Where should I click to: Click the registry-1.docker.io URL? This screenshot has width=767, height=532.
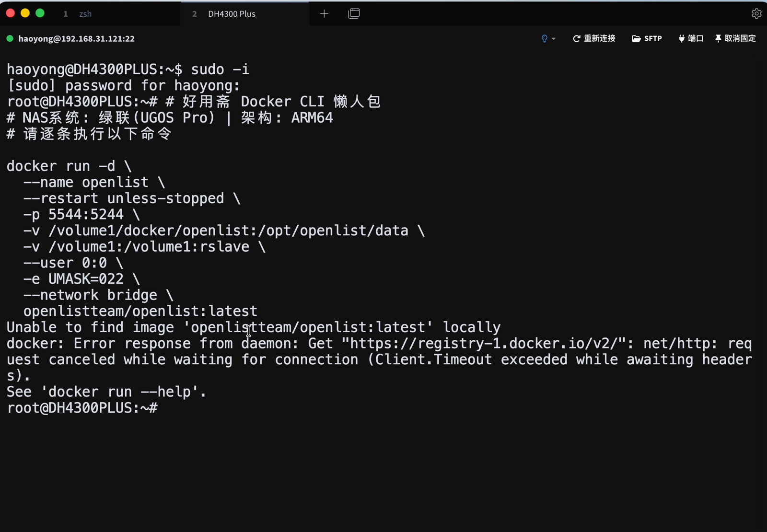pos(484,343)
